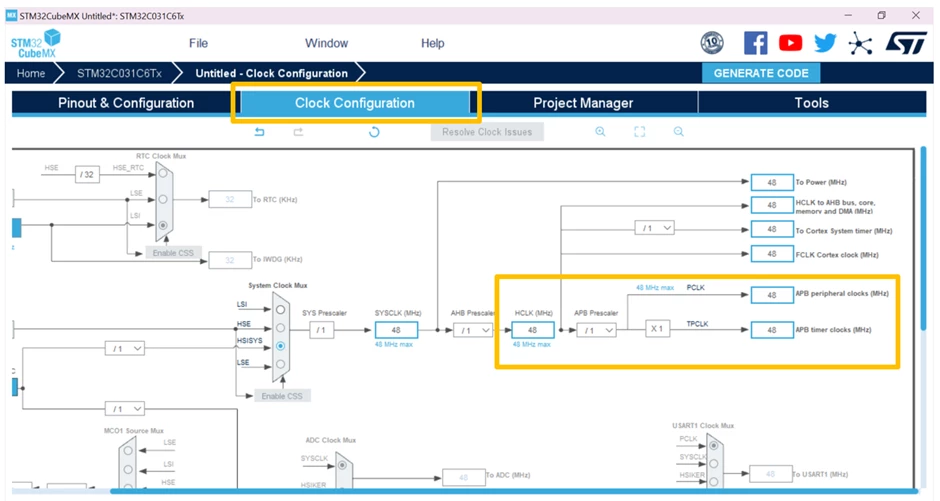
Task: Select LSI on System Clock Mux
Action: 280,310
